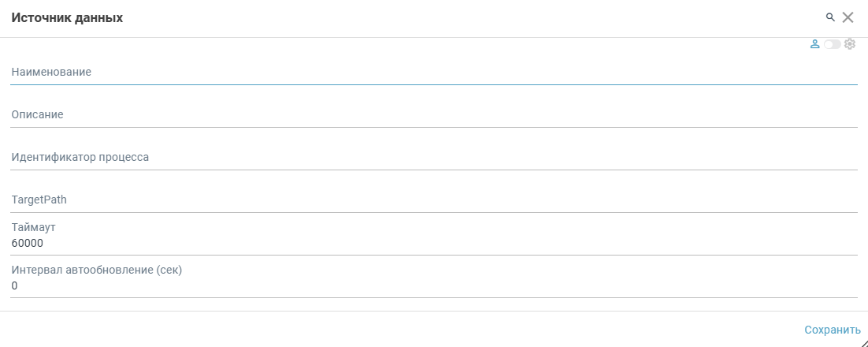Toggle the switch next to the gear icon
868x347 pixels.
(x=832, y=44)
